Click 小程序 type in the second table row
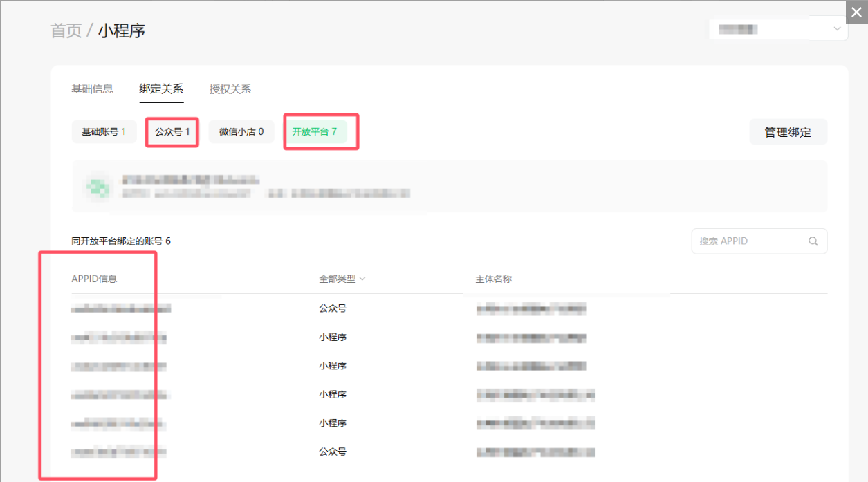 point(333,337)
